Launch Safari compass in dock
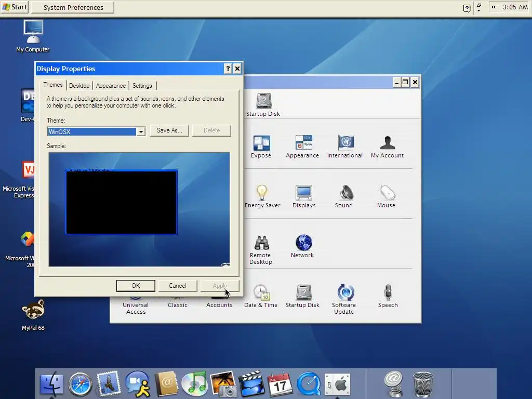532x399 pixels. coord(80,384)
